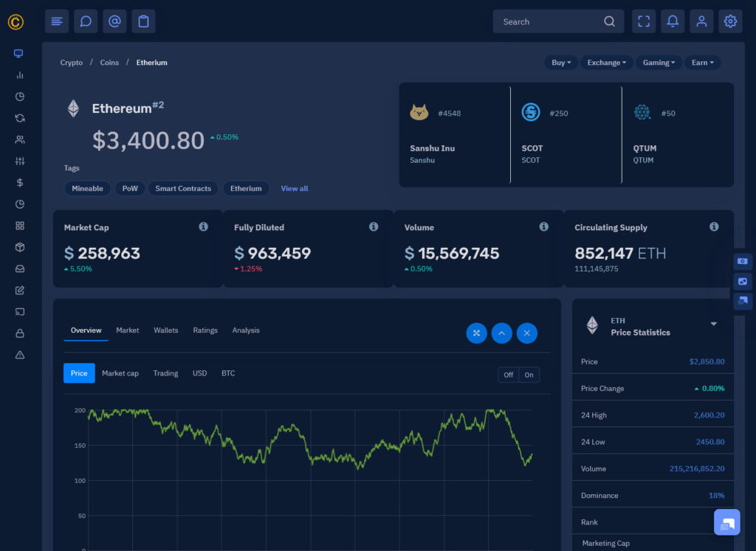Image resolution: width=756 pixels, height=551 pixels.
Task: Open the QTUM coin card
Action: point(678,135)
